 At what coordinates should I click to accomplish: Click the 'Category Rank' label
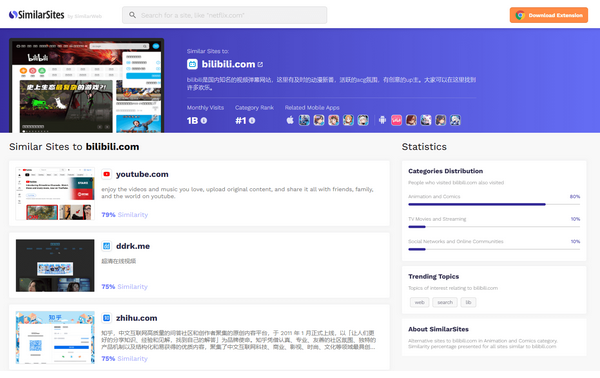[x=254, y=108]
